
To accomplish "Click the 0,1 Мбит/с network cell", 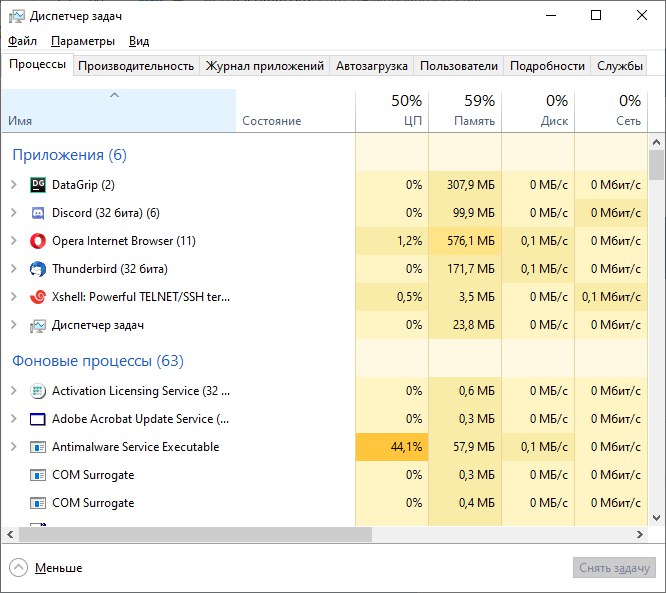I will coord(611,297).
